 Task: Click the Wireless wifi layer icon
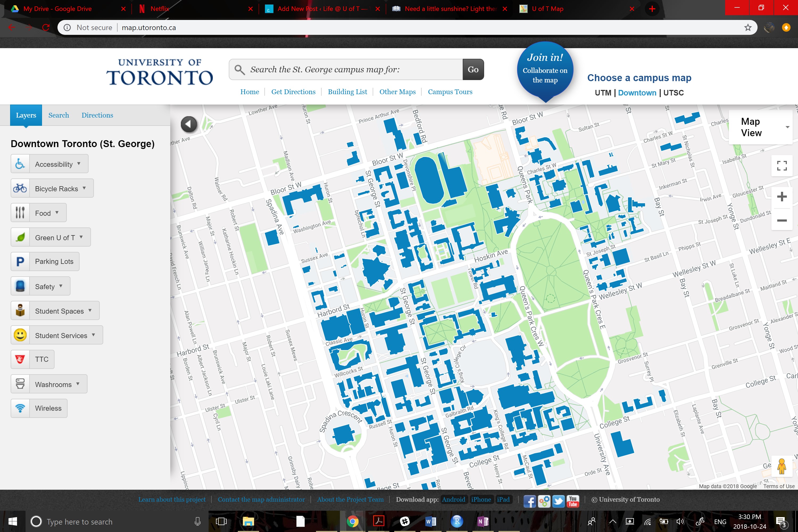click(x=20, y=408)
